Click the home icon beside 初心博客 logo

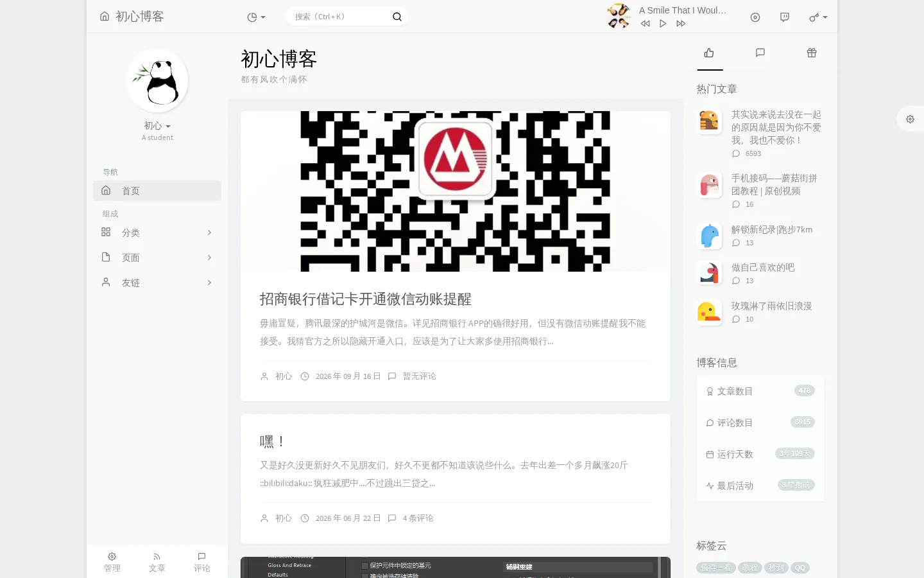pos(105,16)
